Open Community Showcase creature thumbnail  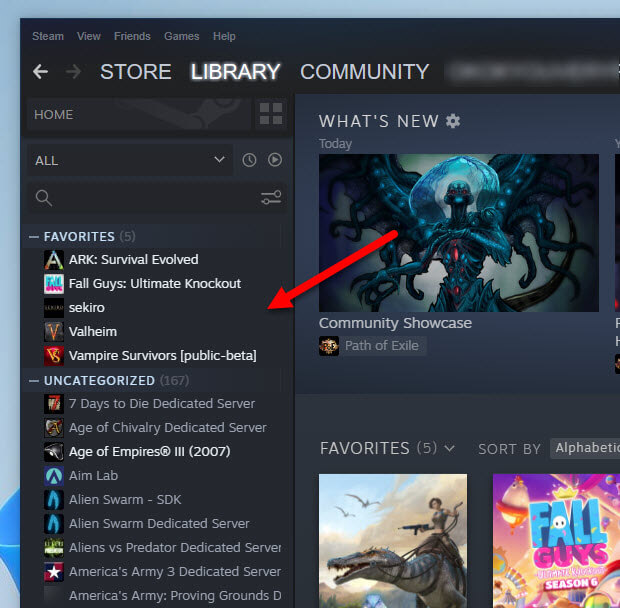[x=459, y=233]
